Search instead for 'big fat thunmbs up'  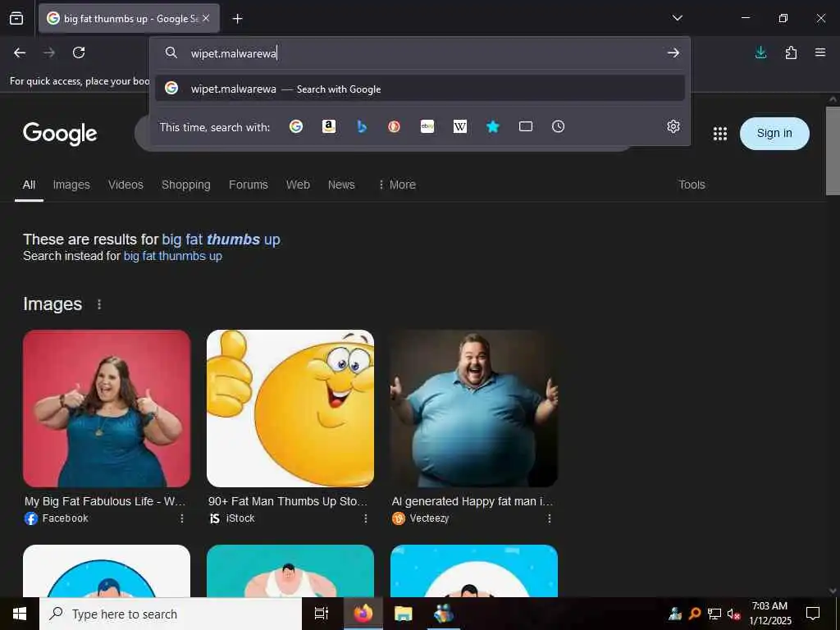pos(173,256)
